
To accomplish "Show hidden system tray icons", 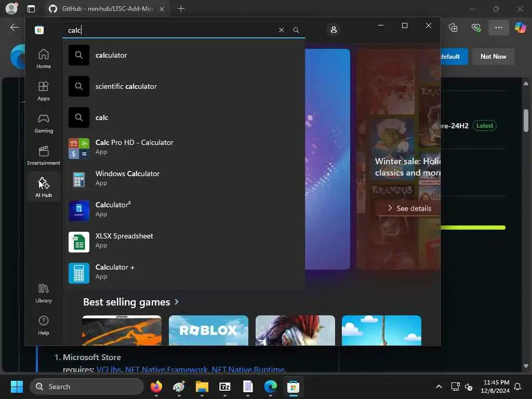I will click(438, 387).
